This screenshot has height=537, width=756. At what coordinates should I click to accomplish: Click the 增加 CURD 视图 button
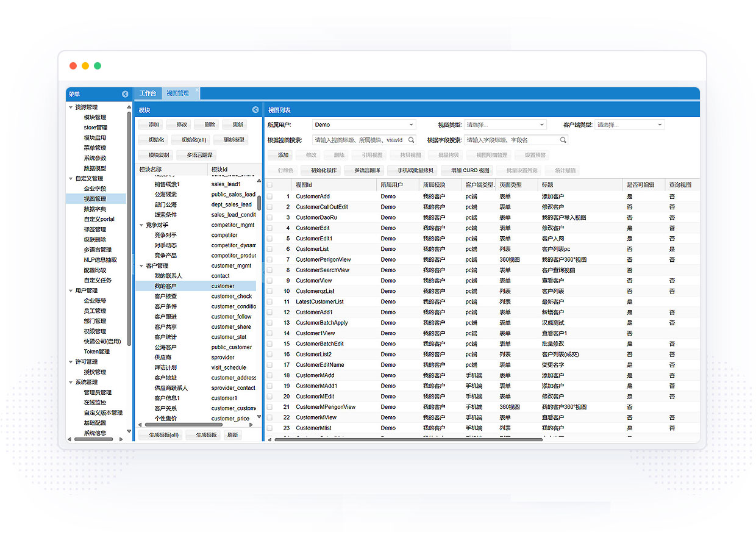(x=466, y=170)
